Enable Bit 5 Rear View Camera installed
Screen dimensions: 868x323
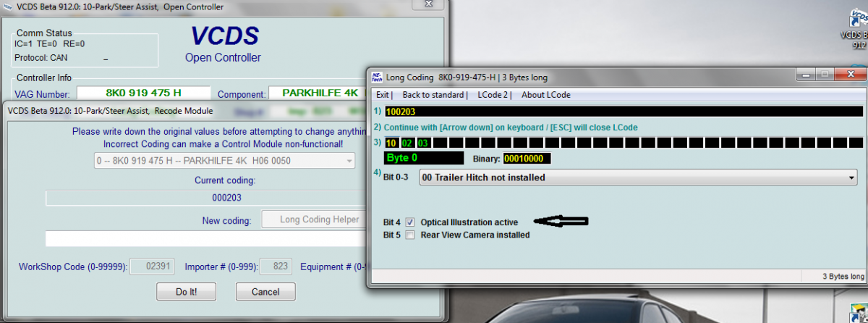(x=410, y=235)
